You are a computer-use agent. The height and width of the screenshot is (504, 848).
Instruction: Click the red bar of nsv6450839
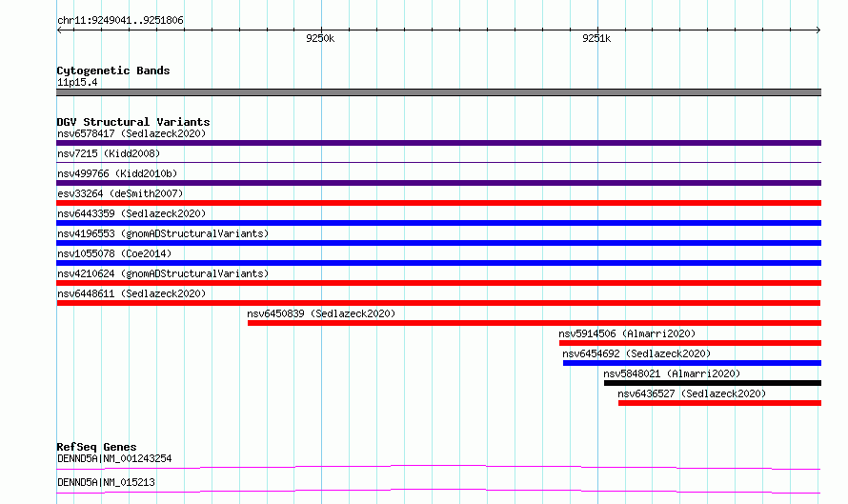(535, 323)
